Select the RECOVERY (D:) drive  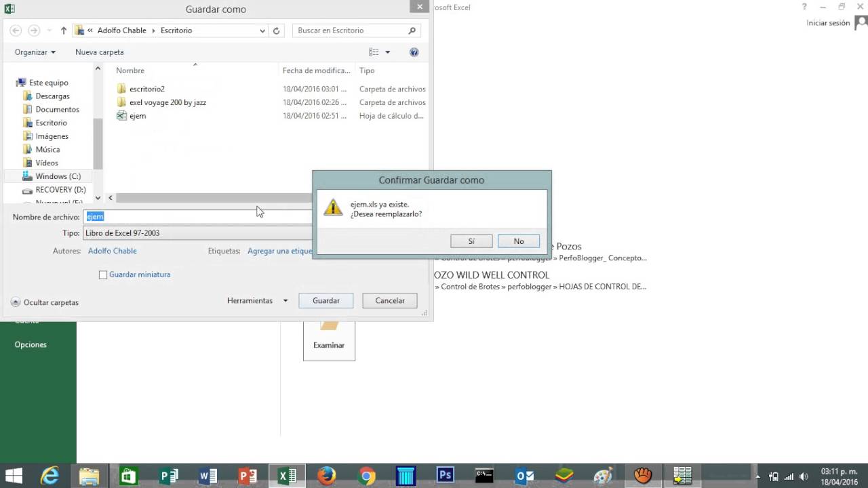point(61,190)
